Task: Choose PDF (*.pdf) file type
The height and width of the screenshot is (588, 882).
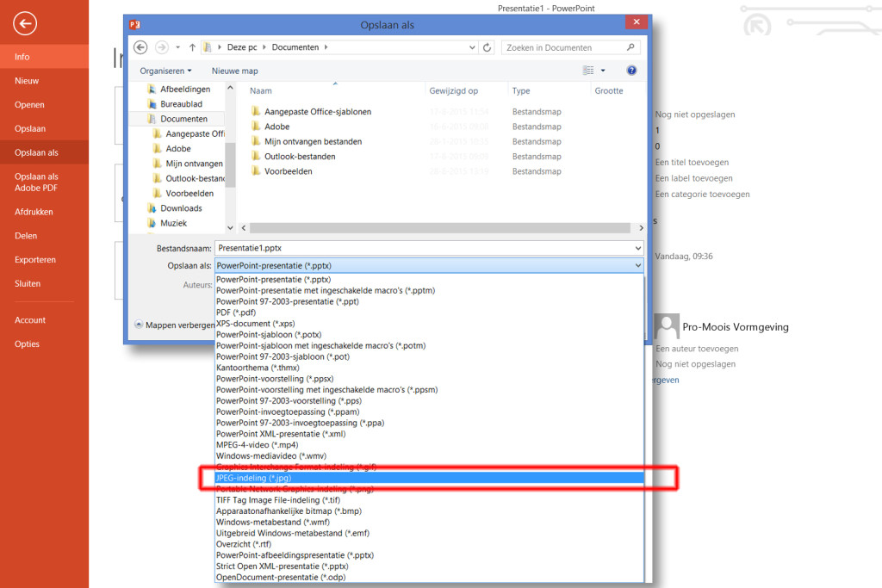Action: 229,313
